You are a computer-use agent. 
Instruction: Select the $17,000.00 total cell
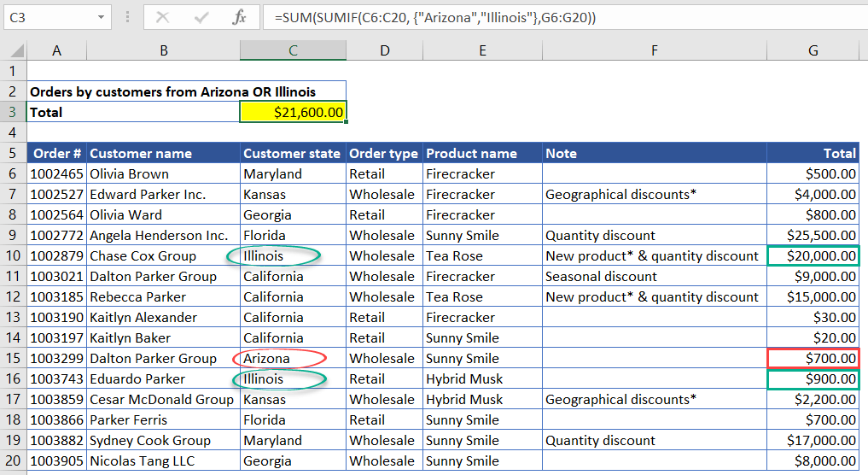pyautogui.click(x=813, y=441)
